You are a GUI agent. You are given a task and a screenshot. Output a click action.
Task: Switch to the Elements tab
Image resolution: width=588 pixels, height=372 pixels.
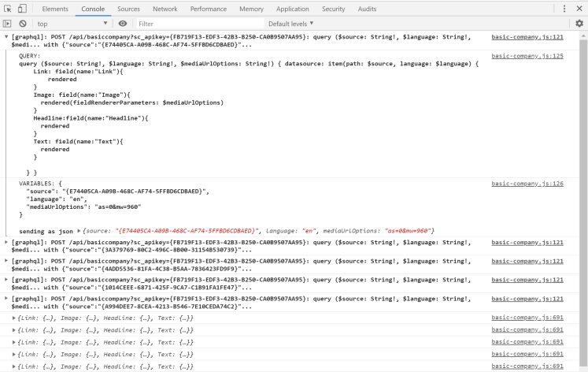(x=54, y=9)
